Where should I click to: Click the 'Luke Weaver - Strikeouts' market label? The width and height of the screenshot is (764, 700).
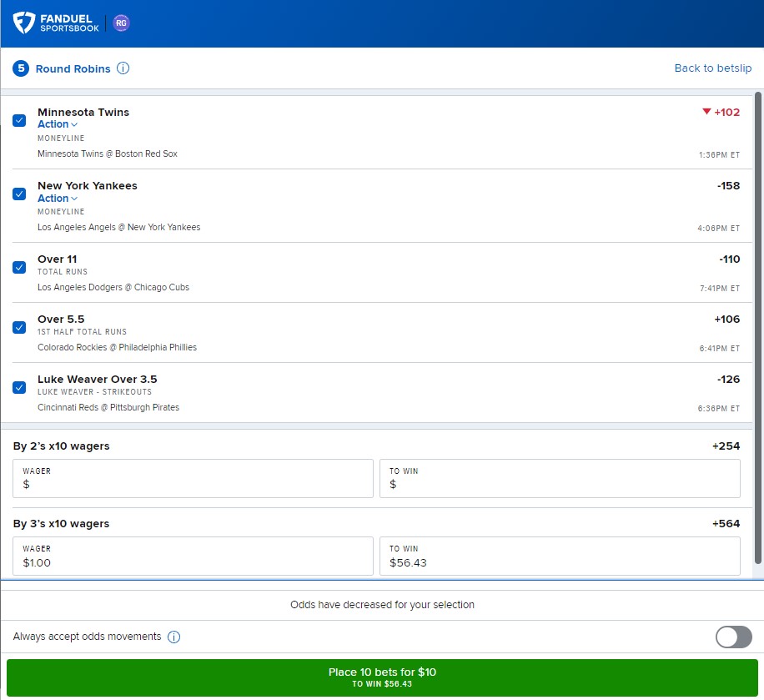coord(94,392)
